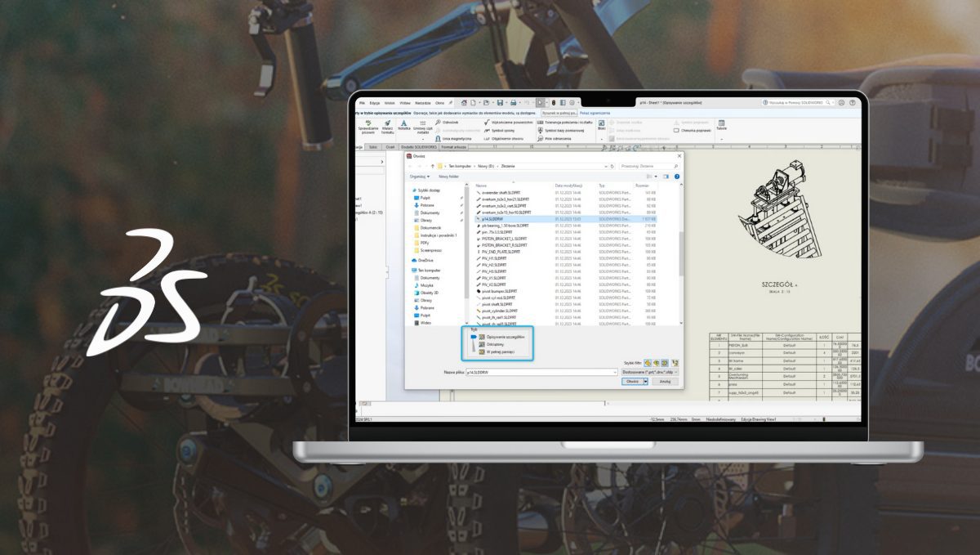Select the Notatka annotation tool
This screenshot has width=980, height=555.
click(x=404, y=125)
